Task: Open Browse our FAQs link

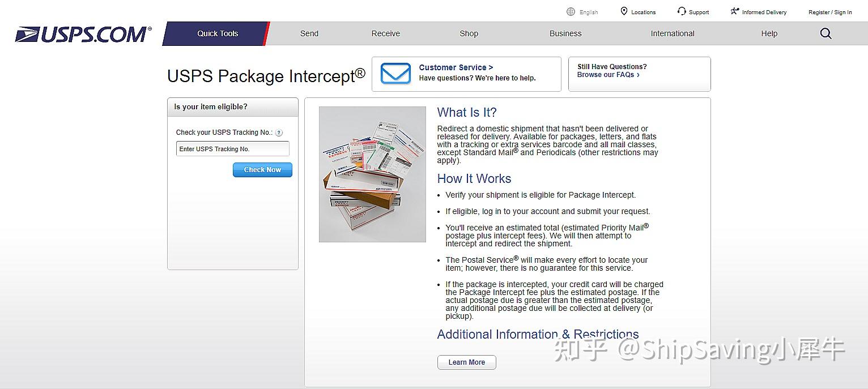Action: [x=609, y=75]
